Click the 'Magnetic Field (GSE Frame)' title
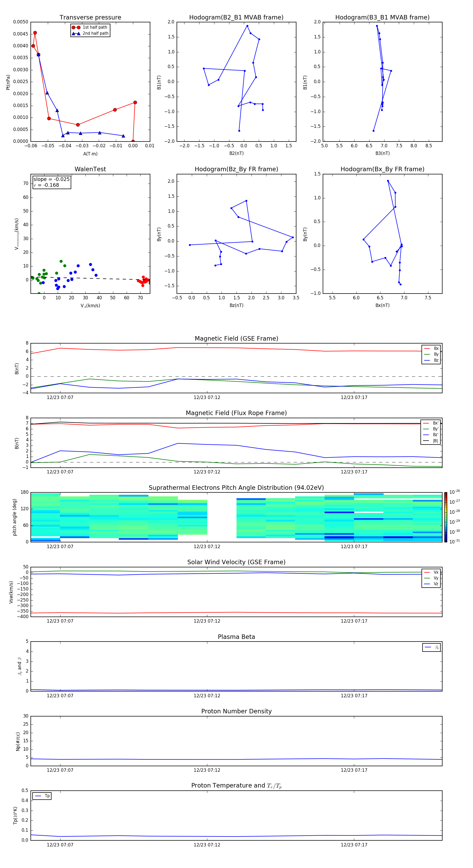 tap(236, 339)
